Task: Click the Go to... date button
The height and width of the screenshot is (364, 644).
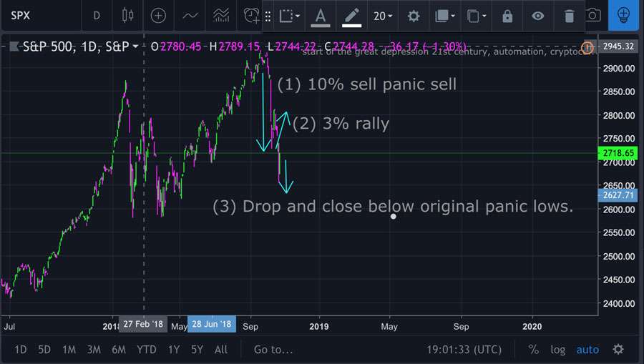Action: (273, 350)
